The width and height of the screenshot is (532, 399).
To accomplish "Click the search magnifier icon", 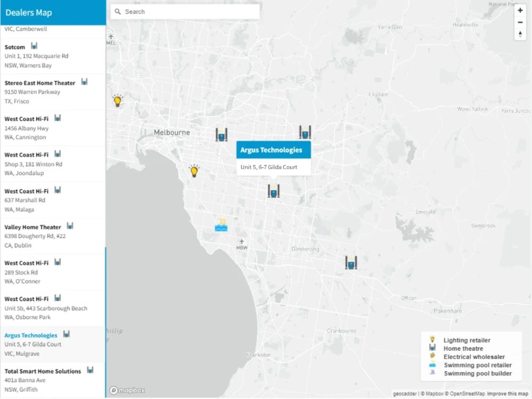I will (x=118, y=11).
